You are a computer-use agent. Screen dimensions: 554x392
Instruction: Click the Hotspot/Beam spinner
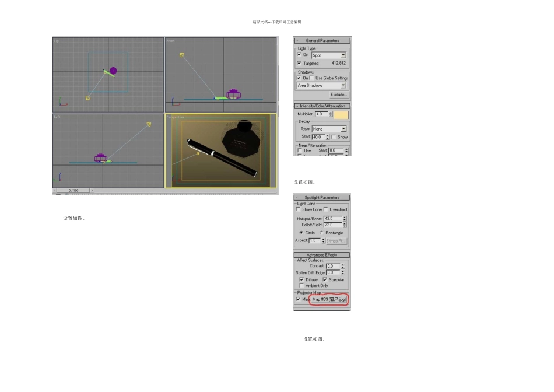(345, 219)
